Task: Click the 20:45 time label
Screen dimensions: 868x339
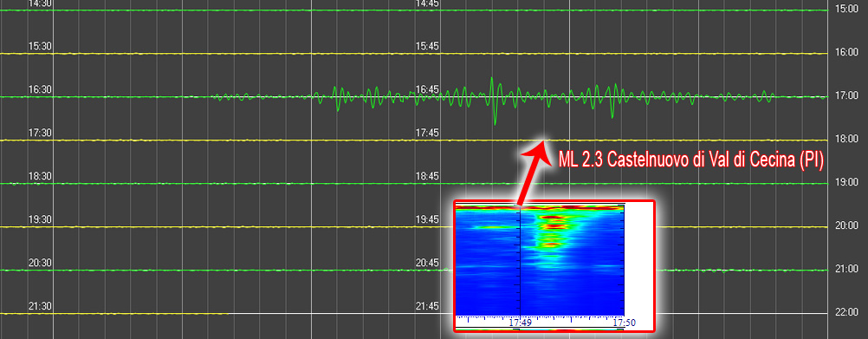Action: pos(427,263)
